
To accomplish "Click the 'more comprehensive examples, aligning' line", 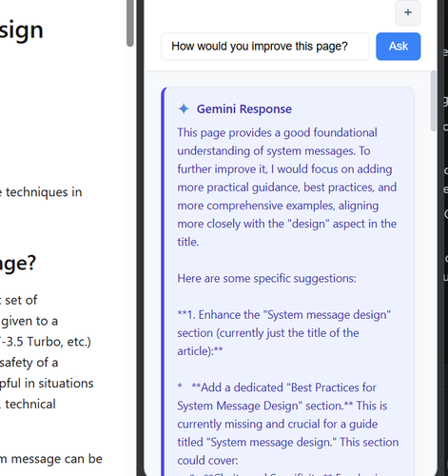I will 278,206.
